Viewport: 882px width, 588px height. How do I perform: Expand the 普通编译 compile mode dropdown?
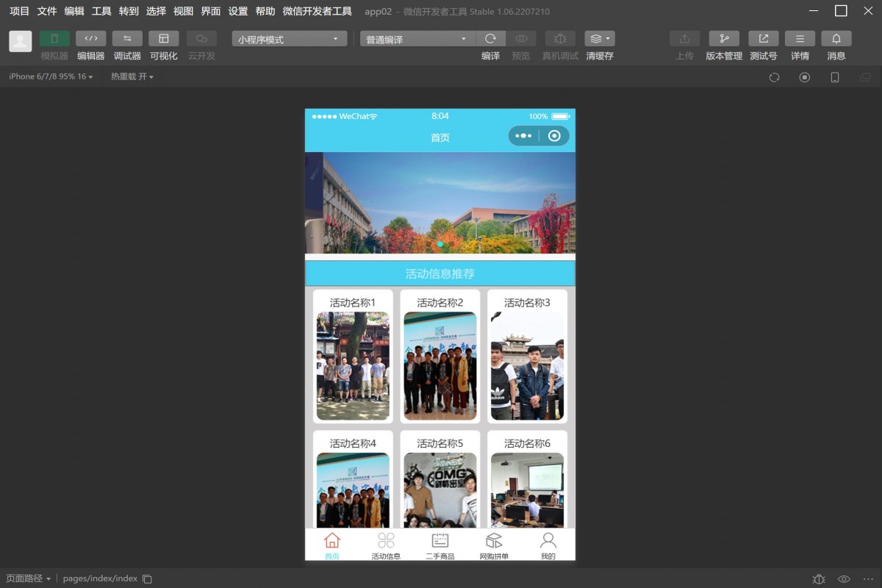click(416, 38)
